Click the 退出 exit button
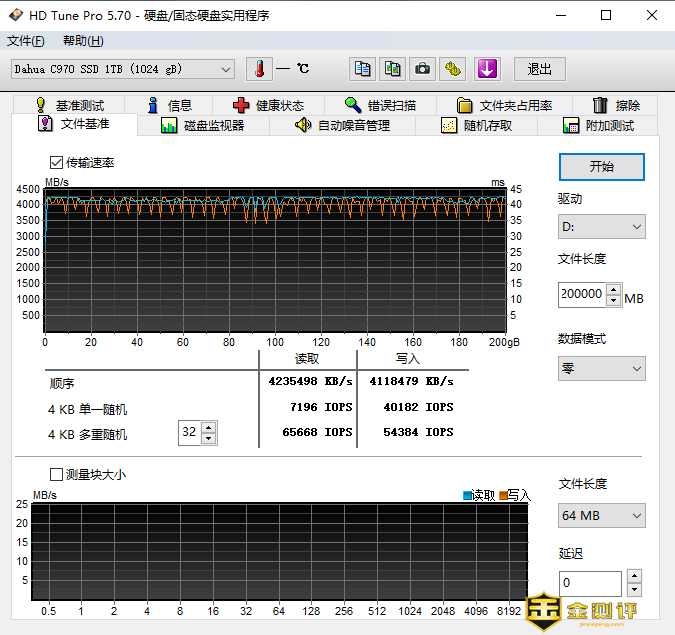The image size is (675, 635). tap(540, 69)
